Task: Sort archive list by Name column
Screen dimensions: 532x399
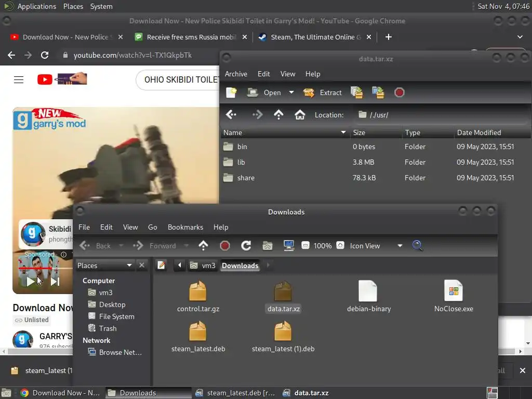Action: tap(285, 132)
